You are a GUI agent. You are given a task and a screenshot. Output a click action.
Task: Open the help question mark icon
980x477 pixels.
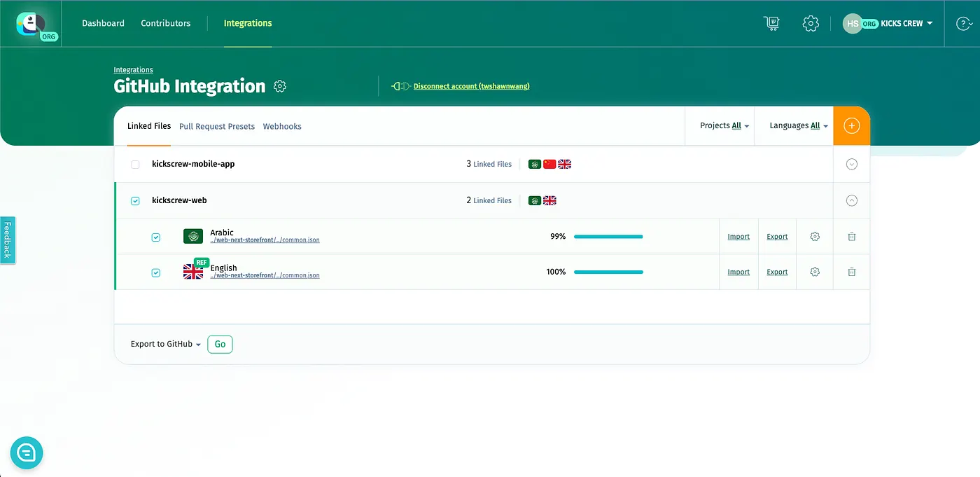[x=965, y=23]
